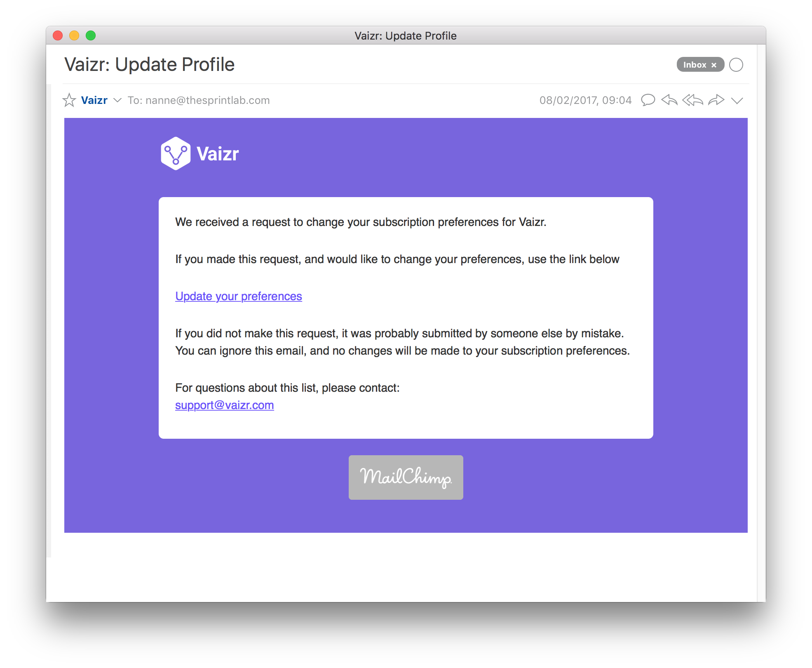
Task: Click the reply all double-arrow icon
Action: pos(692,100)
